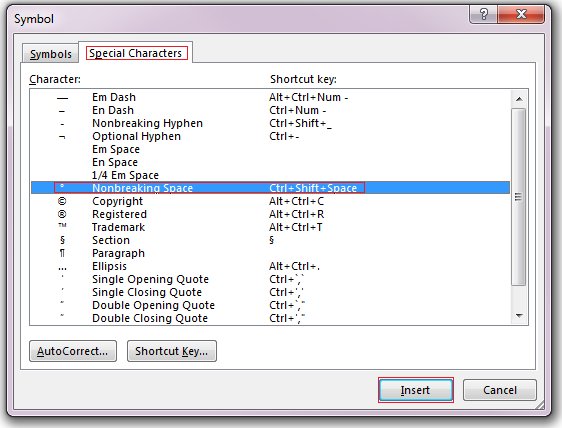The width and height of the screenshot is (562, 428).
Task: Select the Em Space row
Action: 270,149
